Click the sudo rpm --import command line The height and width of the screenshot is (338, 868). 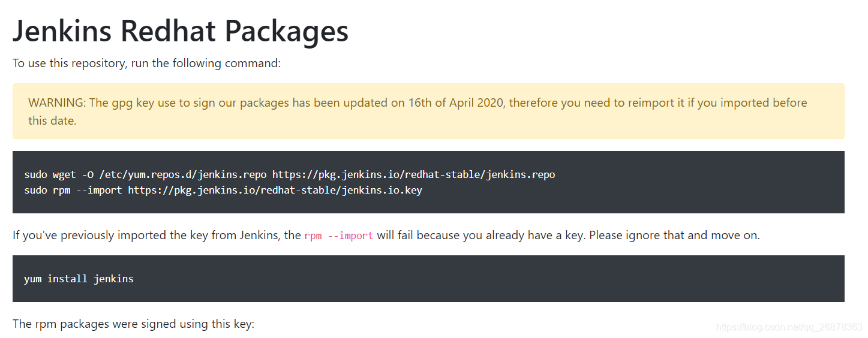[223, 191]
